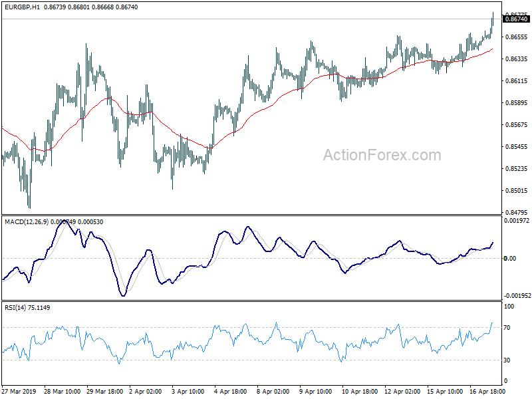Click the 0.84795 price axis label
The height and width of the screenshot is (399, 532).
[x=517, y=213]
